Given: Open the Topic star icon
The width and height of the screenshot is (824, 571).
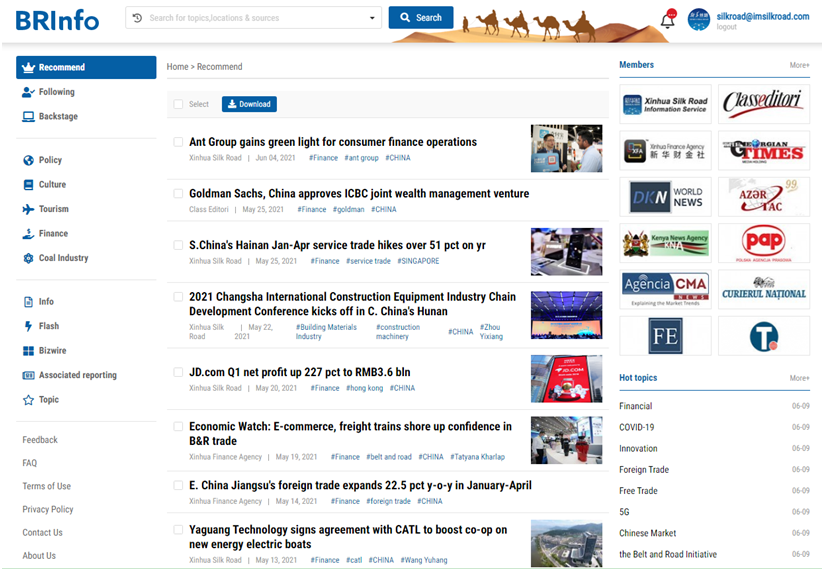Looking at the screenshot, I should pyautogui.click(x=29, y=400).
